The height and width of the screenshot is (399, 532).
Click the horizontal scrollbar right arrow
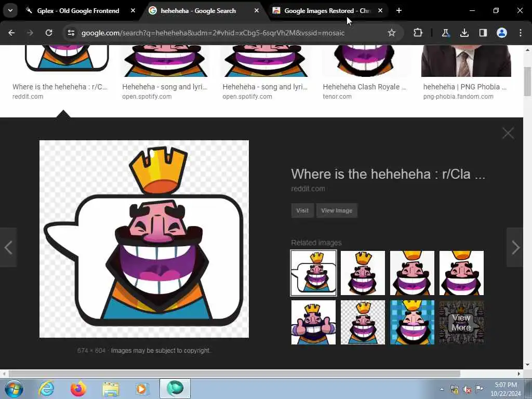point(519,374)
